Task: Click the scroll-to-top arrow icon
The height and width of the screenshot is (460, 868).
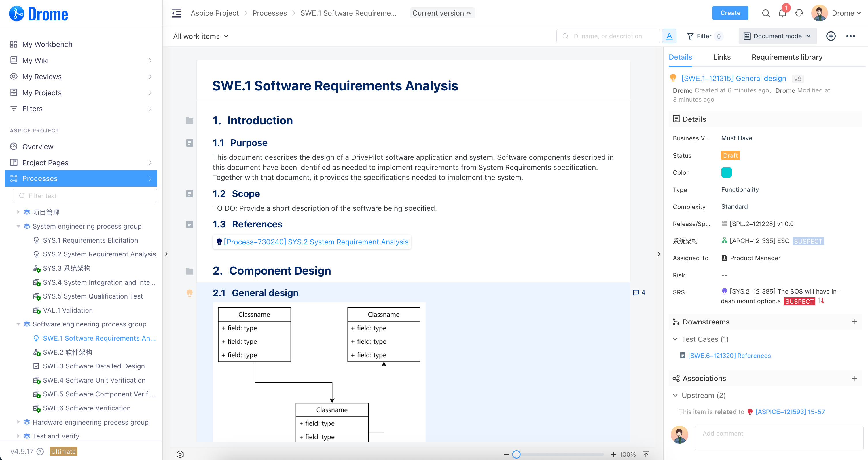Action: click(x=646, y=454)
